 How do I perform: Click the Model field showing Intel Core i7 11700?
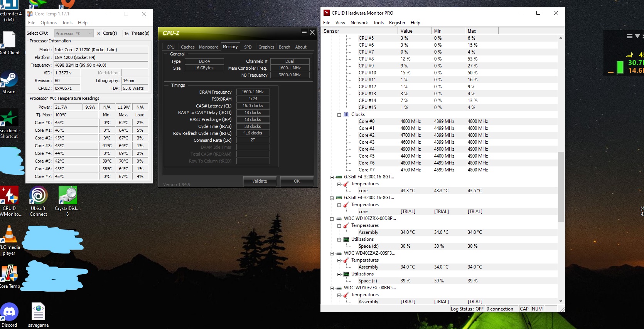(101, 50)
